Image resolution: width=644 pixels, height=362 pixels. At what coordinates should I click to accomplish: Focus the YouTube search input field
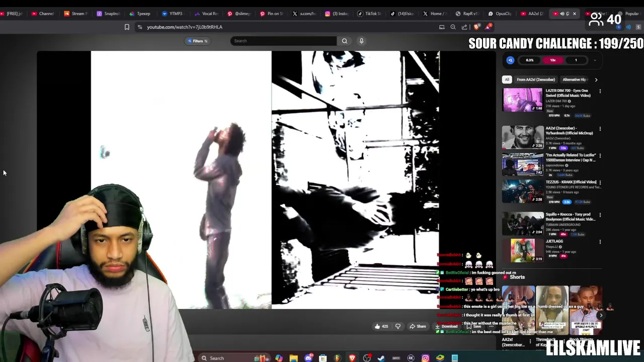click(283, 41)
